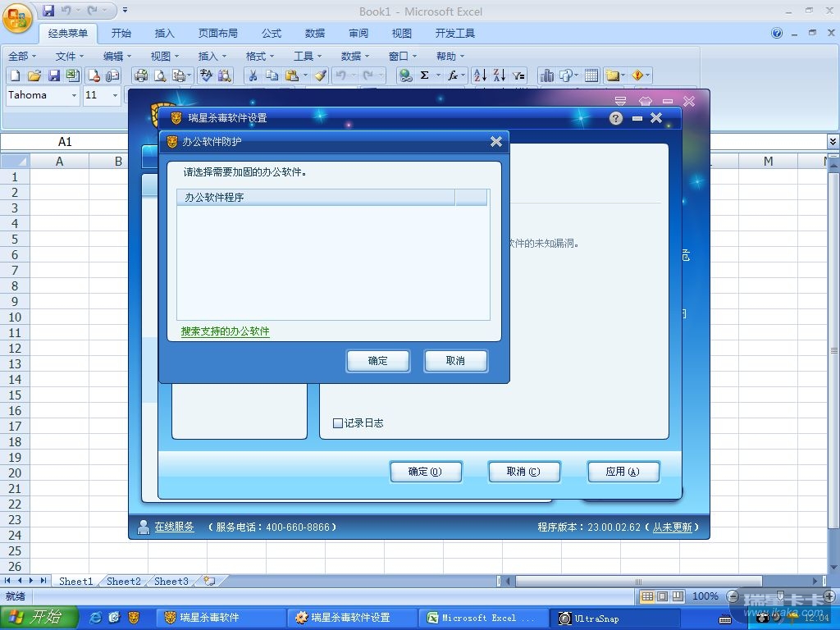Expand the 编辑 classic menu
Screen dimensions: 840x630
click(116, 57)
